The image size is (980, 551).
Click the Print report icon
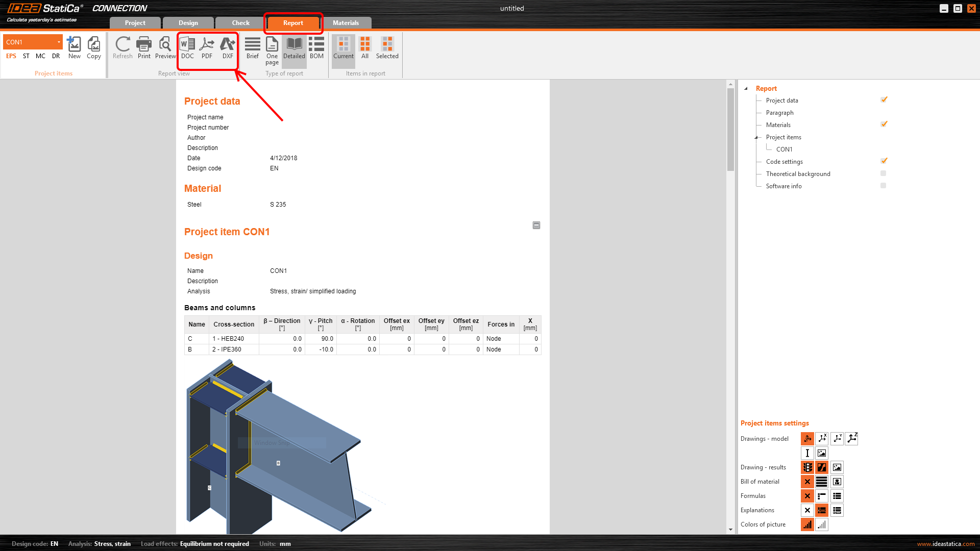pyautogui.click(x=144, y=48)
